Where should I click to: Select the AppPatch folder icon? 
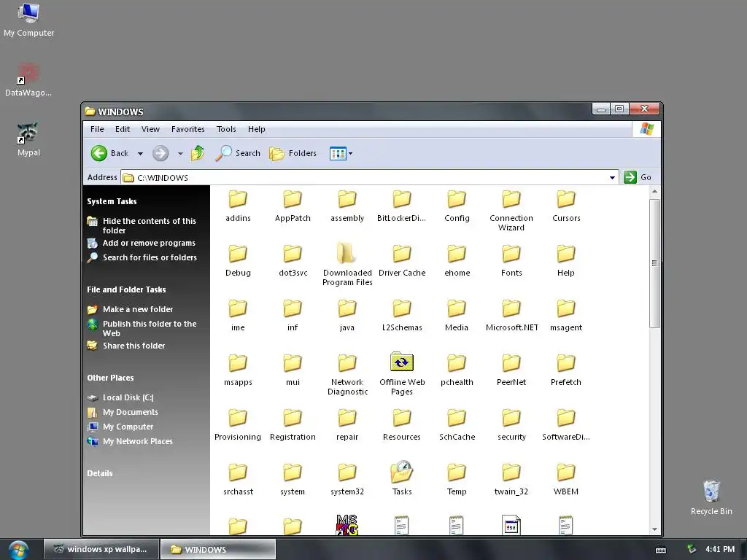293,199
